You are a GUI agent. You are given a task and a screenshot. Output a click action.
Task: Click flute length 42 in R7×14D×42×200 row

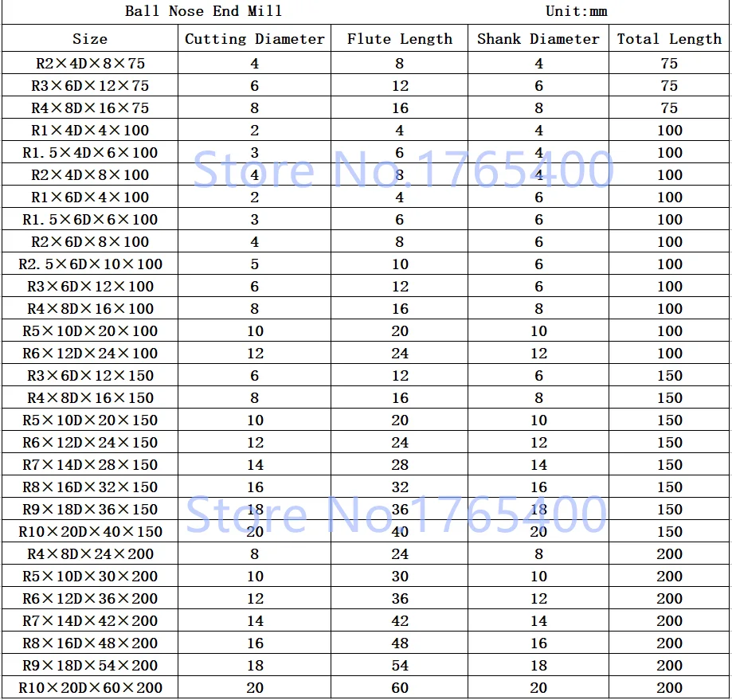[400, 620]
